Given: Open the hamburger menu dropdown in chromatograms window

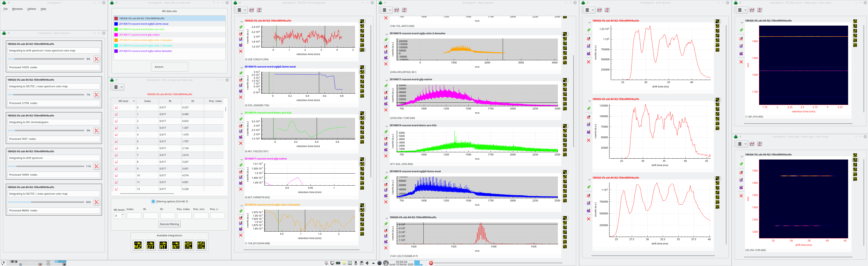Looking at the screenshot, I should (x=241, y=10).
